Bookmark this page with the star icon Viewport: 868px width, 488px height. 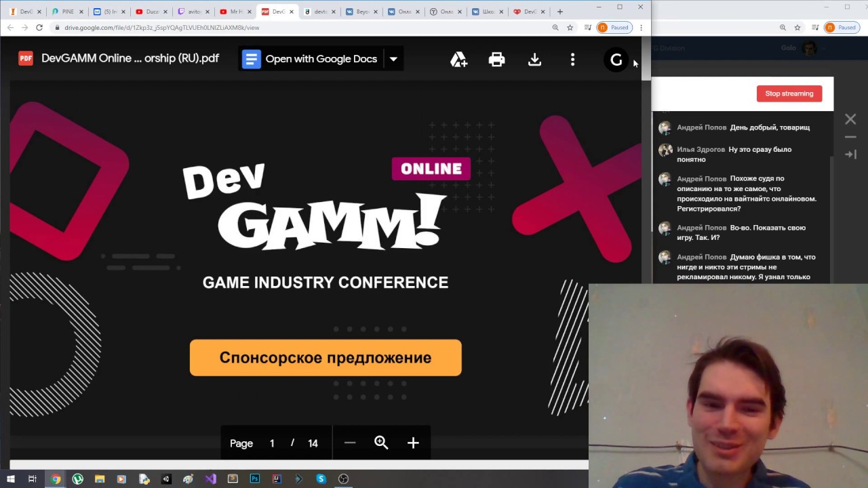[x=570, y=28]
